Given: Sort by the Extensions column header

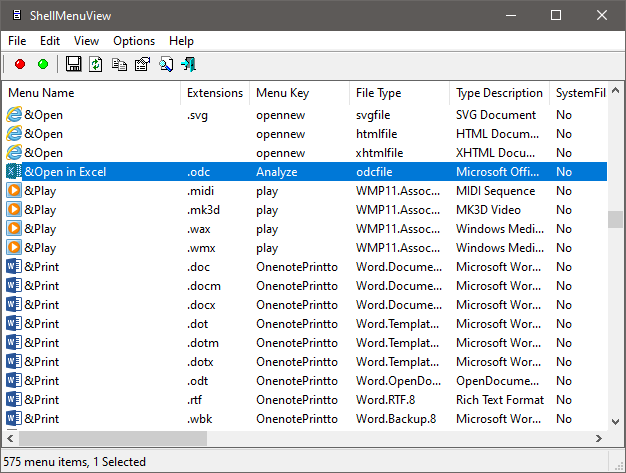Looking at the screenshot, I should (215, 93).
